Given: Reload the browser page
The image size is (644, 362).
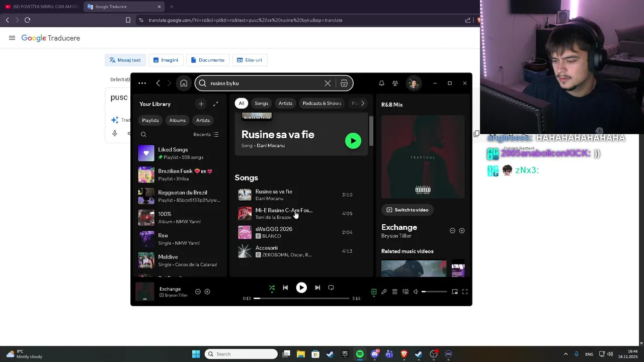Looking at the screenshot, I should tap(27, 20).
